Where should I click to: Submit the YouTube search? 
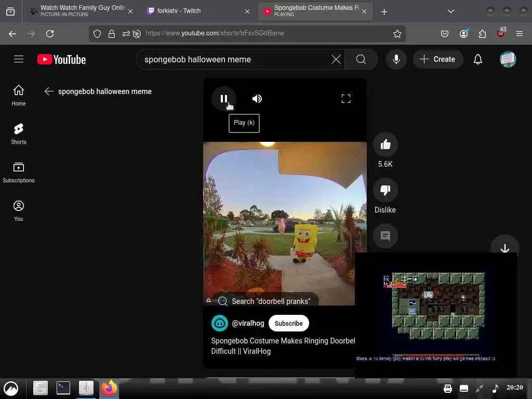(361, 59)
